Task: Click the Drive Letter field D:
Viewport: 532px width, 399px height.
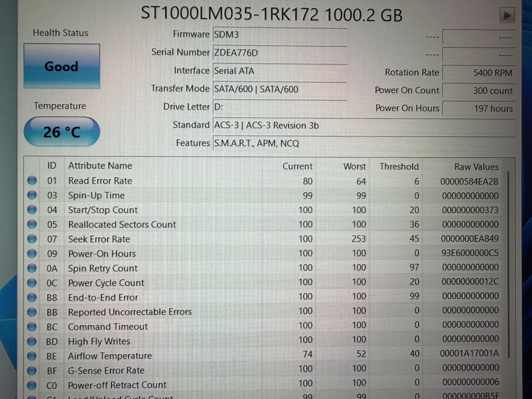Action: click(280, 107)
